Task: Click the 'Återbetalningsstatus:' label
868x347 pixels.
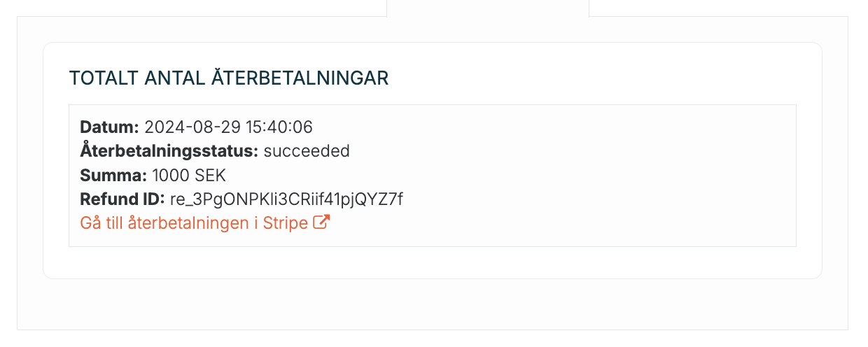Action: pos(169,151)
